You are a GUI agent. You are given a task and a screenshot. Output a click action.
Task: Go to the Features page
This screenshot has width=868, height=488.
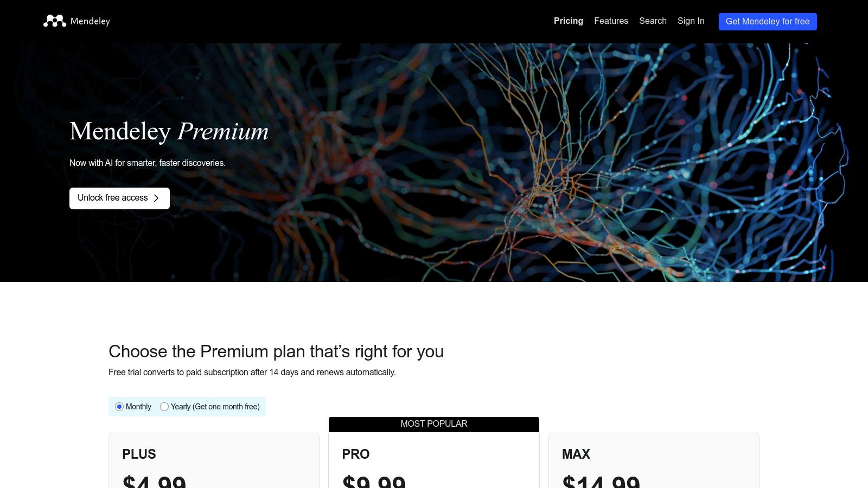click(x=611, y=21)
